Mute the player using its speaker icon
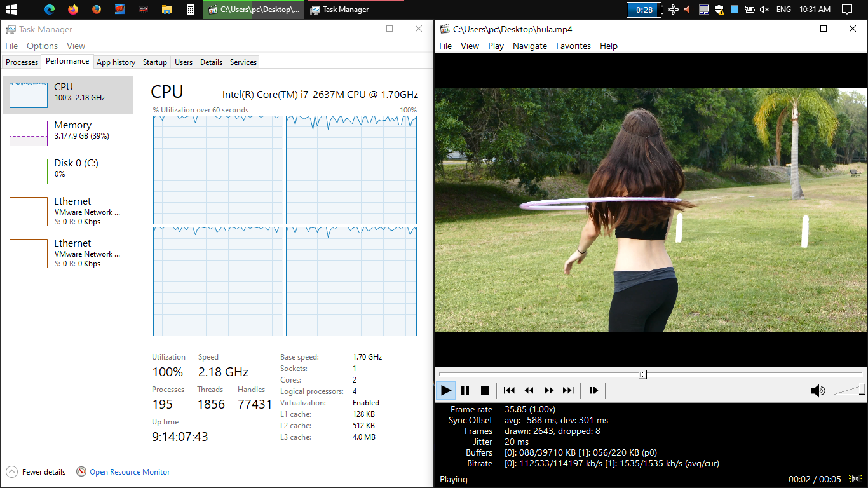Image resolution: width=868 pixels, height=488 pixels. coord(818,391)
